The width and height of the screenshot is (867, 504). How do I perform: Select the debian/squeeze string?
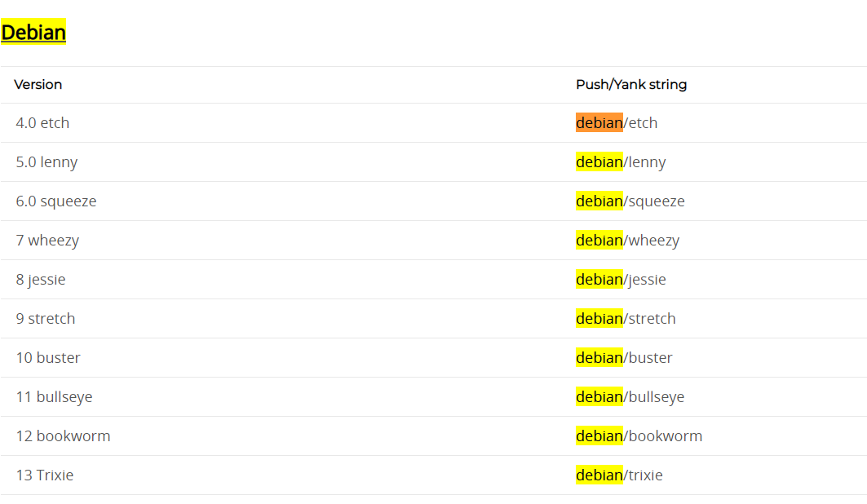(x=630, y=201)
